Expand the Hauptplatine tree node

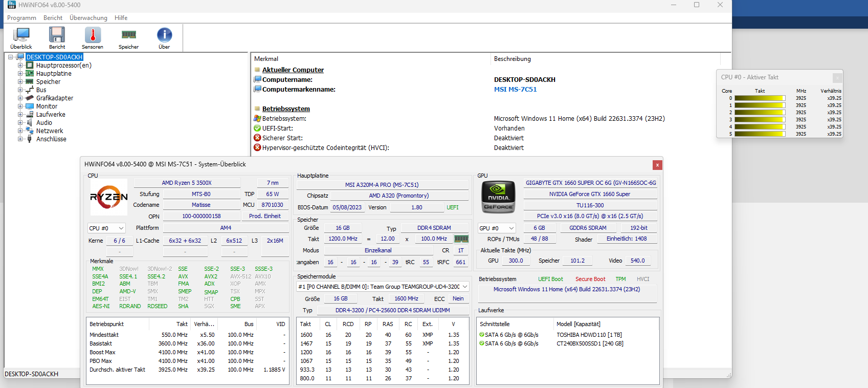pyautogui.click(x=20, y=74)
